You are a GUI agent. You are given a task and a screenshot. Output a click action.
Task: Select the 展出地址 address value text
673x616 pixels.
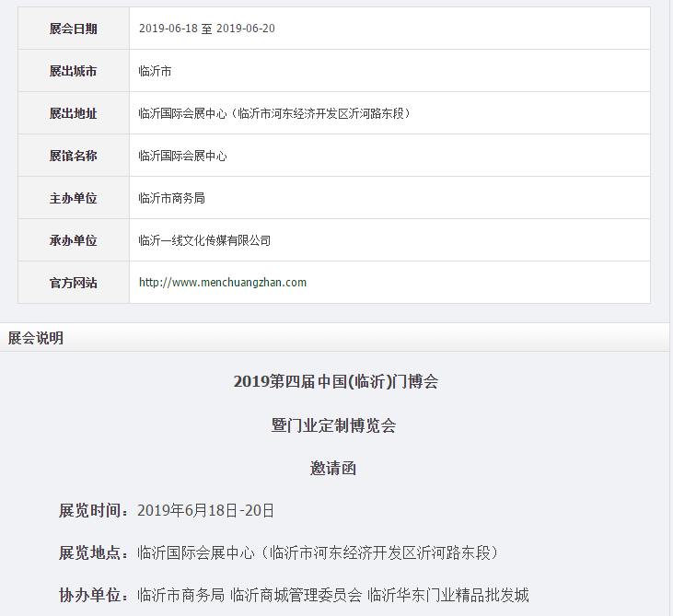[275, 113]
